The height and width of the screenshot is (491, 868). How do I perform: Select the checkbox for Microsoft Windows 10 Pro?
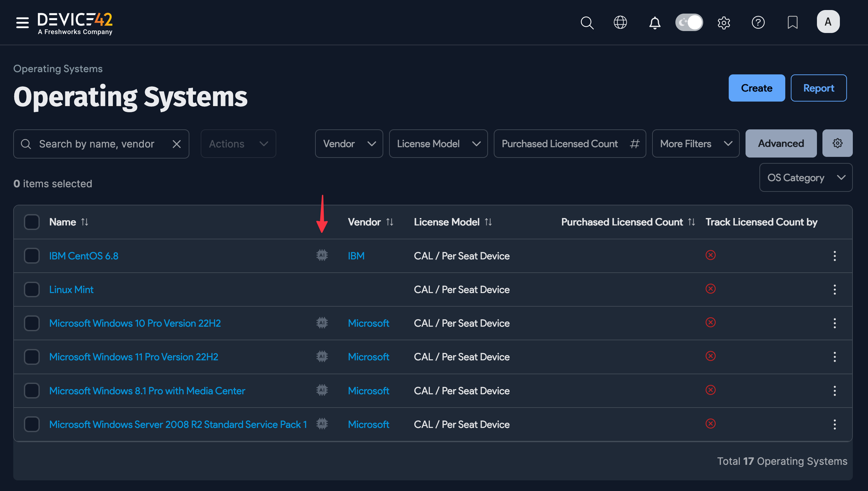click(31, 323)
